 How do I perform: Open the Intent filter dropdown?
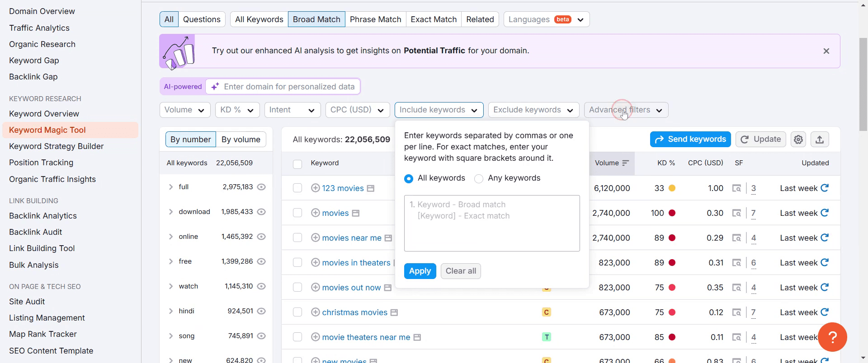coord(292,110)
